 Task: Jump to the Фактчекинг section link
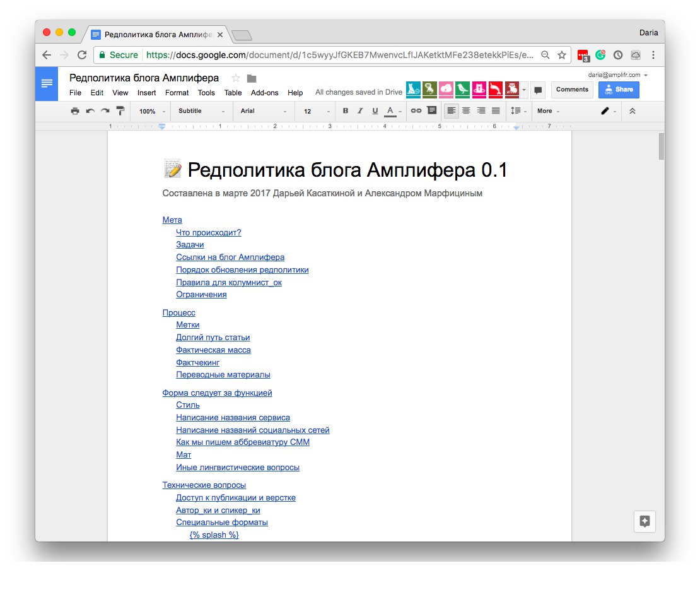pyautogui.click(x=198, y=362)
